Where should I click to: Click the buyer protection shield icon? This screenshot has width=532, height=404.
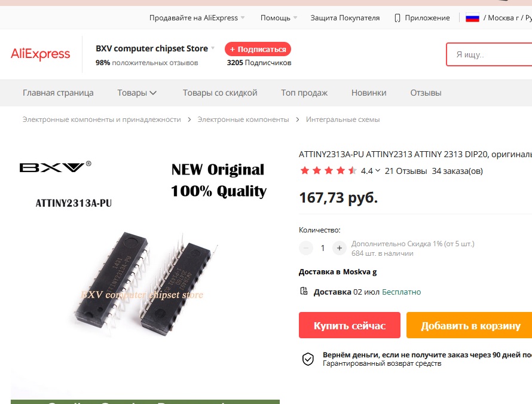click(x=308, y=359)
